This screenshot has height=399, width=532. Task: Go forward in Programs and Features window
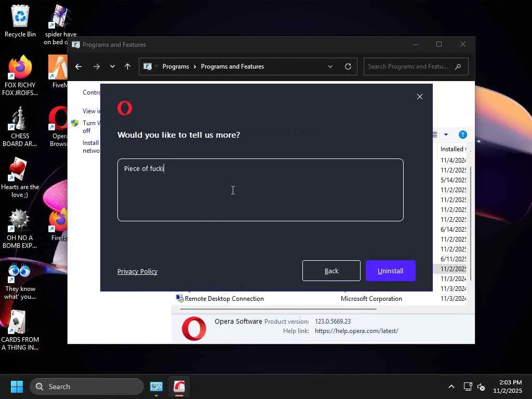click(97, 66)
